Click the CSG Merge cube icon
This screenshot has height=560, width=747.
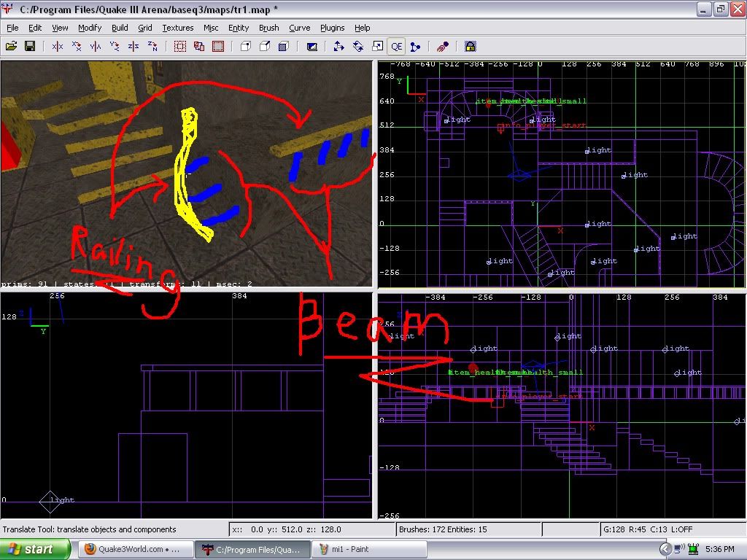(265, 46)
